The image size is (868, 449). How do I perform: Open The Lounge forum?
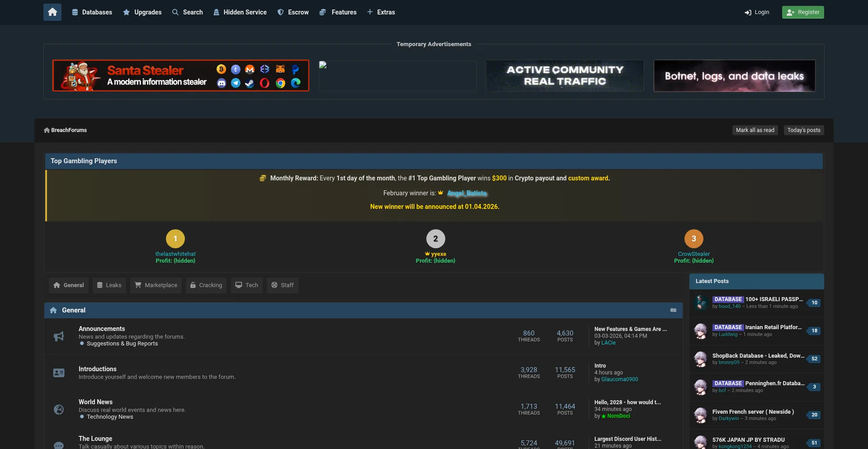pyautogui.click(x=95, y=439)
